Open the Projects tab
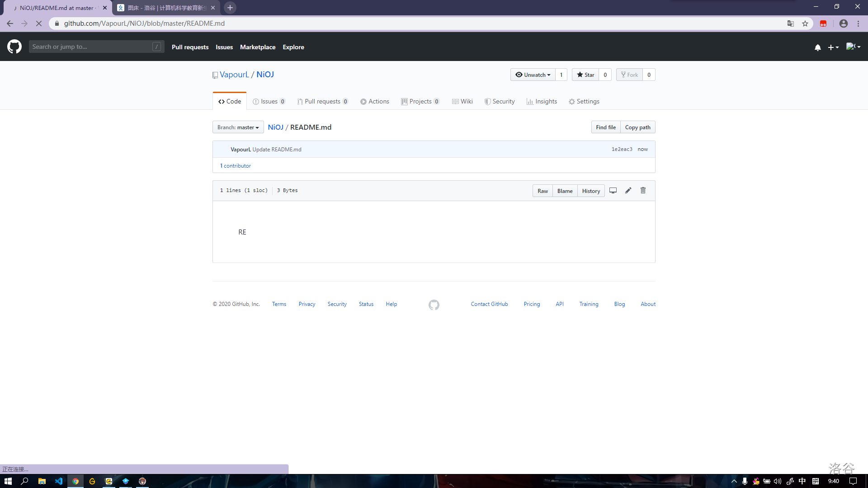 coord(420,101)
